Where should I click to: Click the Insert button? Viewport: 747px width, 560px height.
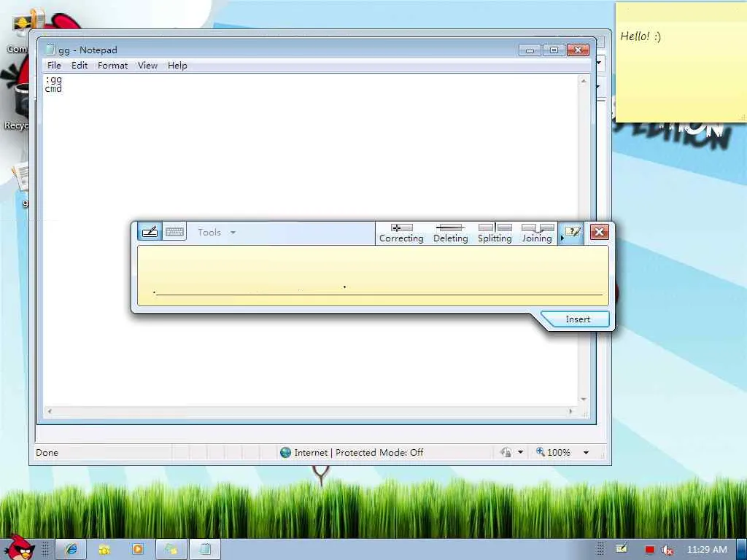pos(578,319)
